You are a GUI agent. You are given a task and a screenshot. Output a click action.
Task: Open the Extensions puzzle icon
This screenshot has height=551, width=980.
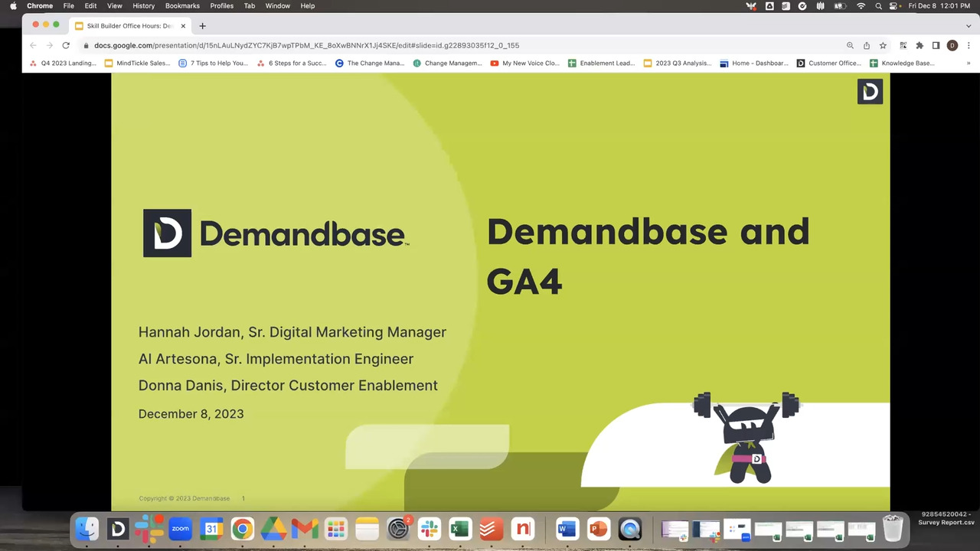[920, 45]
